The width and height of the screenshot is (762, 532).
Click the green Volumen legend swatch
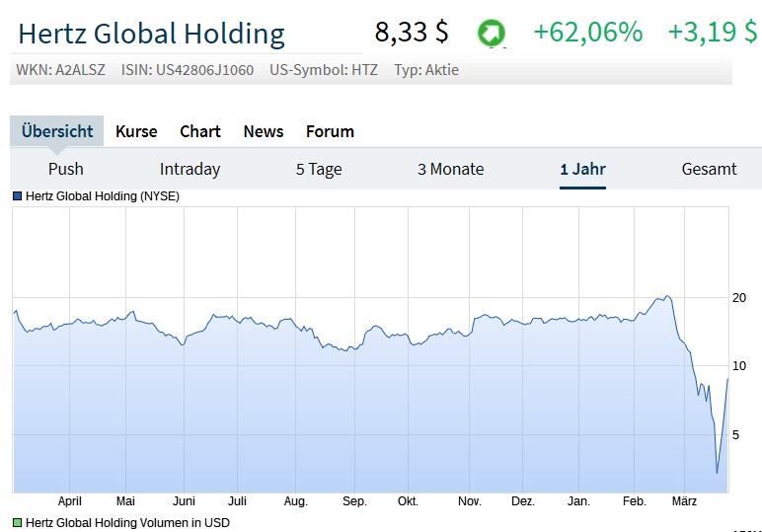click(17, 522)
